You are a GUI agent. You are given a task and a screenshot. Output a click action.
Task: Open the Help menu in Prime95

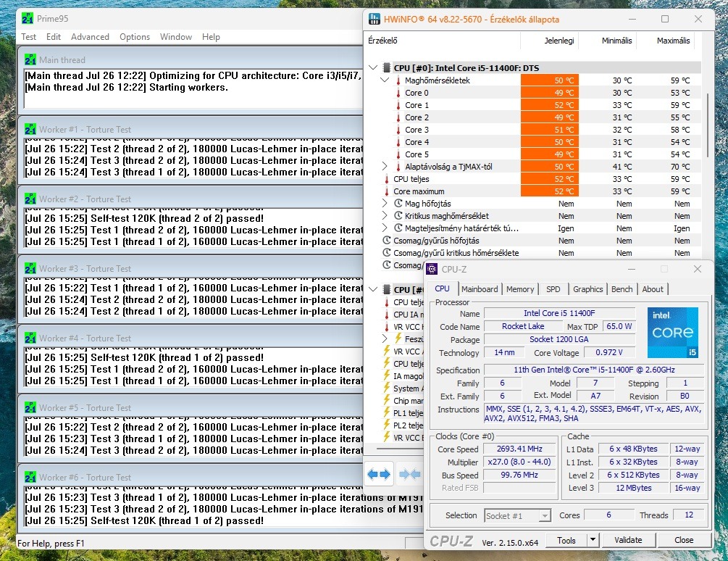click(211, 37)
